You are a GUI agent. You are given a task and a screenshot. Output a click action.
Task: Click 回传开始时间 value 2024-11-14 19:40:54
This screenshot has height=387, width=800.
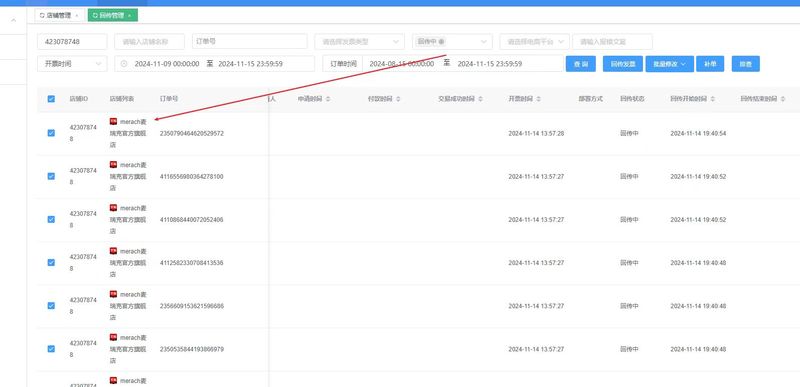click(698, 134)
